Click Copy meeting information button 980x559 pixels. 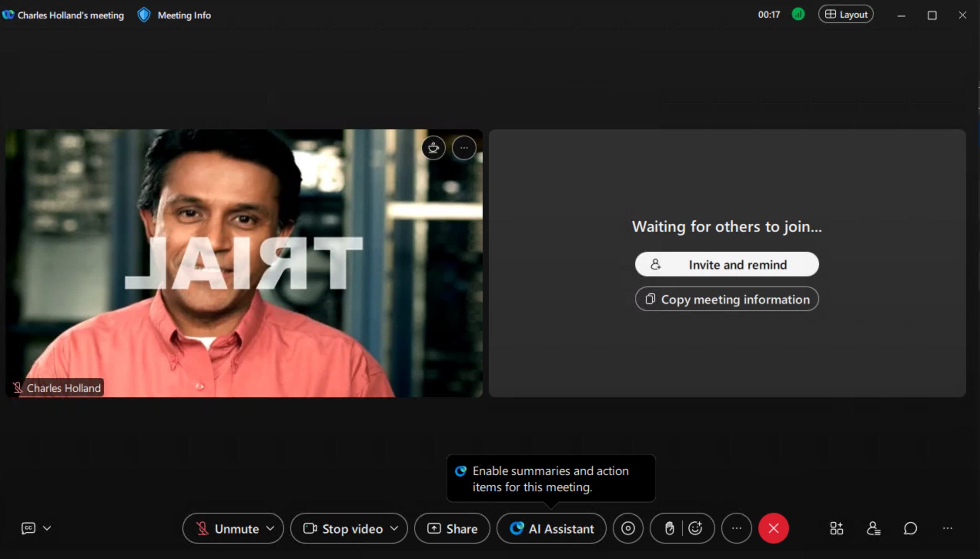[726, 299]
